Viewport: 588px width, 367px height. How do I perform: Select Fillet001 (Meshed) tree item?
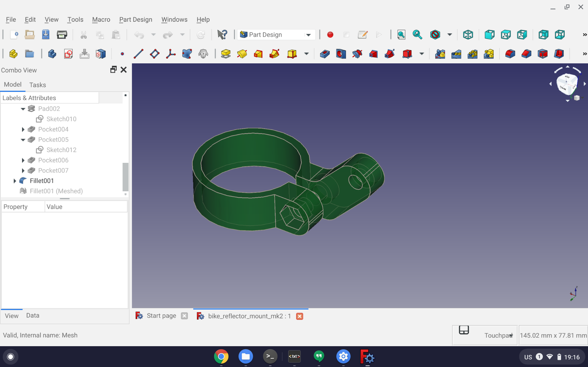pos(56,191)
